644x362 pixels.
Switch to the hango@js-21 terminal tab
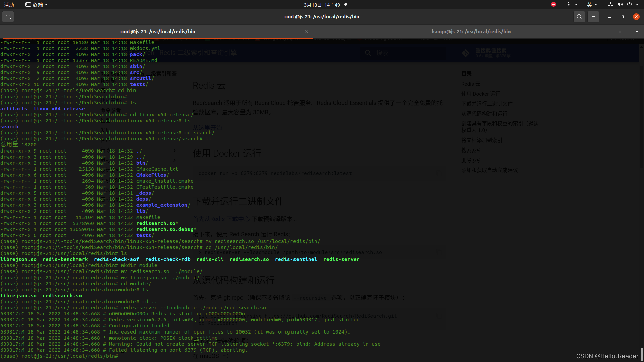(471, 32)
